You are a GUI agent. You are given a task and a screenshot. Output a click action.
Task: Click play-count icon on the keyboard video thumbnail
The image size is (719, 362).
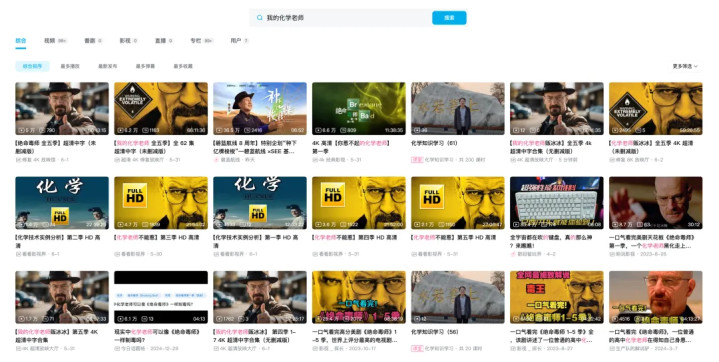click(516, 225)
